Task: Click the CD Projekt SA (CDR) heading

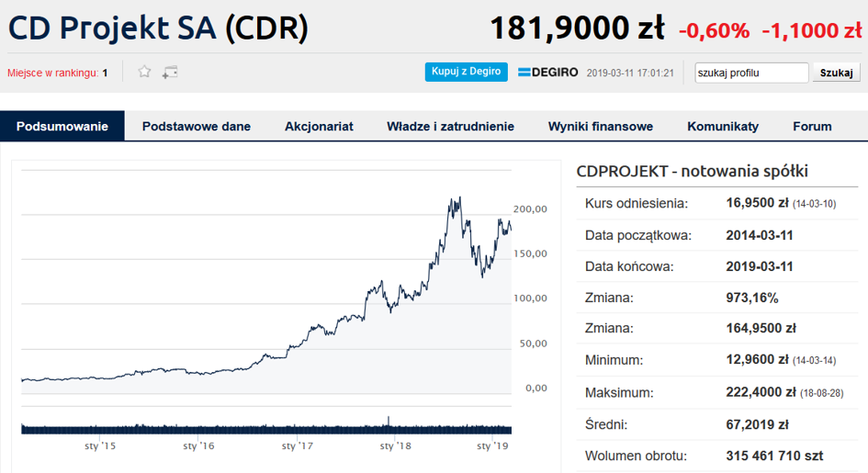Action: pos(158,28)
